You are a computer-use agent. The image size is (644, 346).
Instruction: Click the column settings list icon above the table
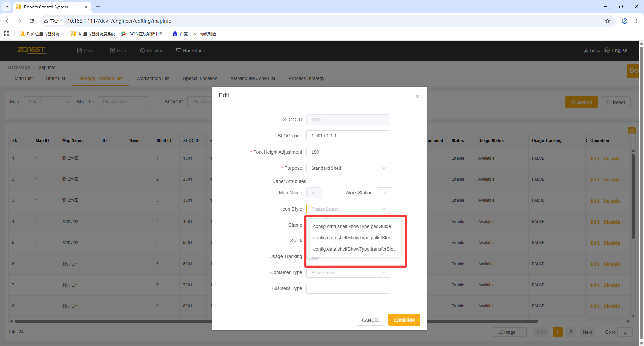[631, 131]
